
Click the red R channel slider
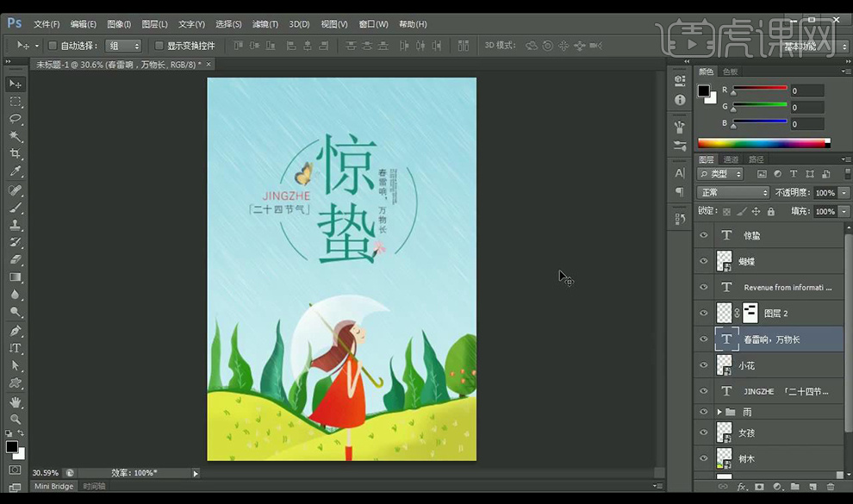point(760,88)
